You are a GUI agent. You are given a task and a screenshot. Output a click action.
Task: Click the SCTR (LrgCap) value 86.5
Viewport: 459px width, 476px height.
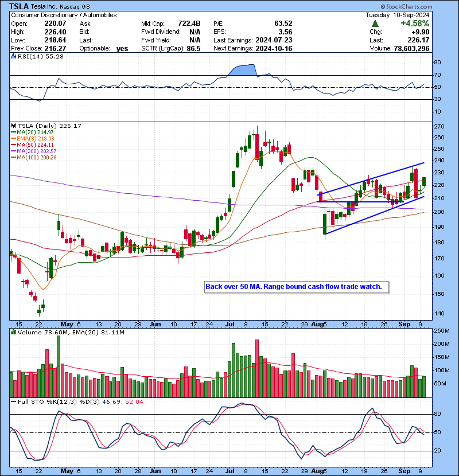tap(195, 48)
